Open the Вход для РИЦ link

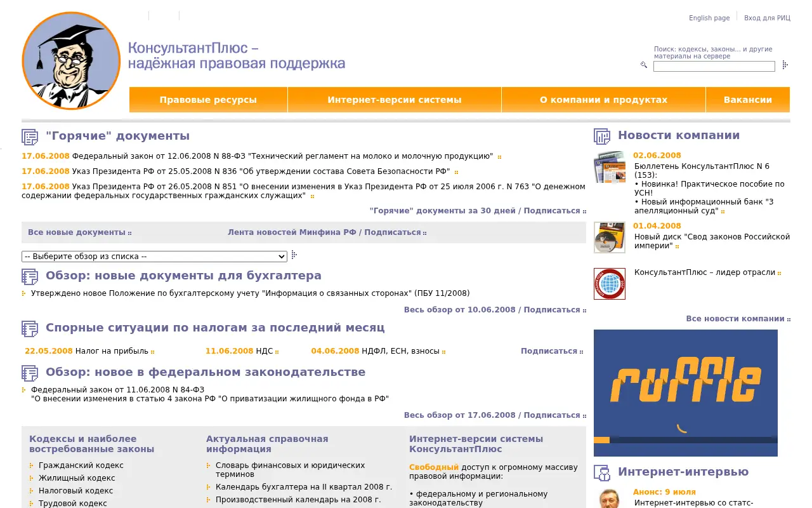pos(767,18)
